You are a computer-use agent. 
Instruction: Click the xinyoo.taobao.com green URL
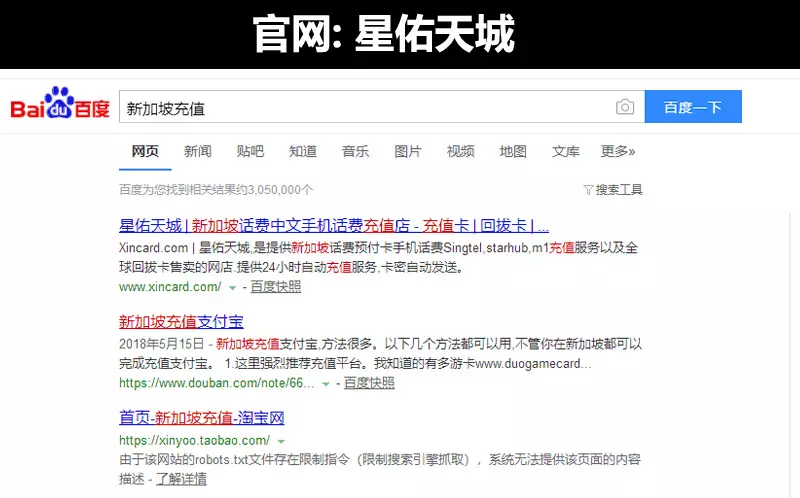194,440
